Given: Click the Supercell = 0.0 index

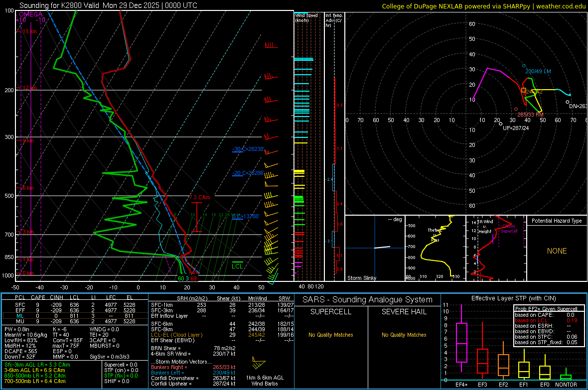Looking at the screenshot, I should click(121, 365).
